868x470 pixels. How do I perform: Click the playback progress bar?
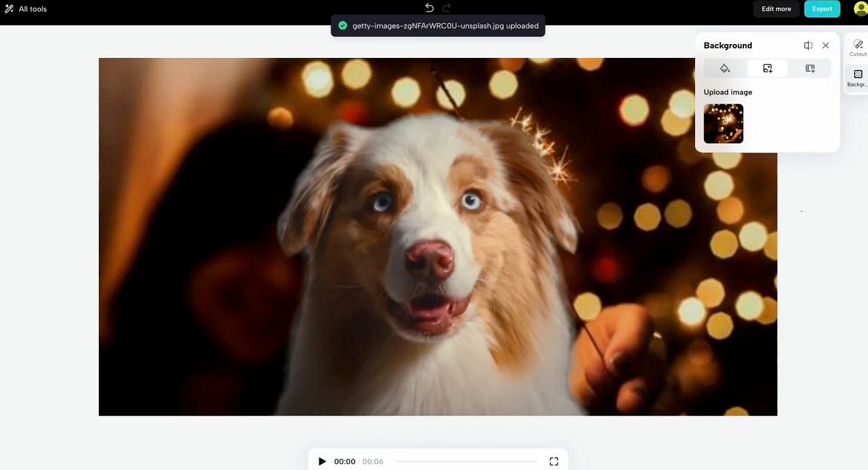click(467, 460)
